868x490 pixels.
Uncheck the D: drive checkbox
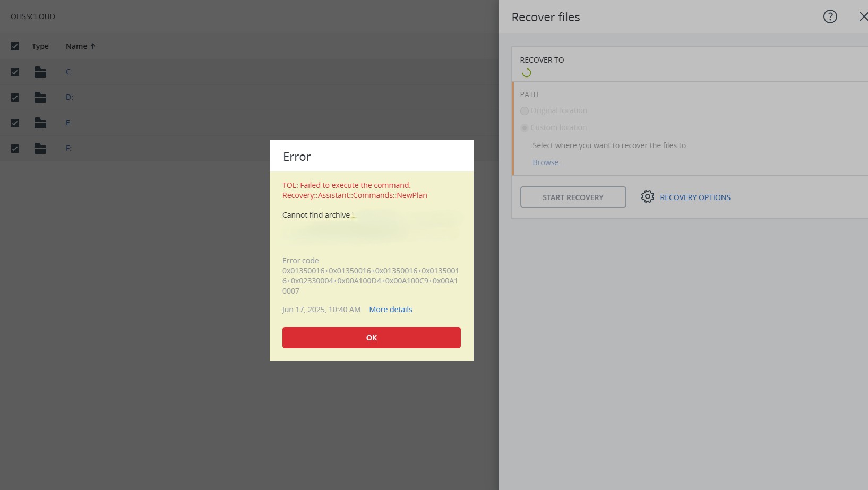(x=15, y=98)
